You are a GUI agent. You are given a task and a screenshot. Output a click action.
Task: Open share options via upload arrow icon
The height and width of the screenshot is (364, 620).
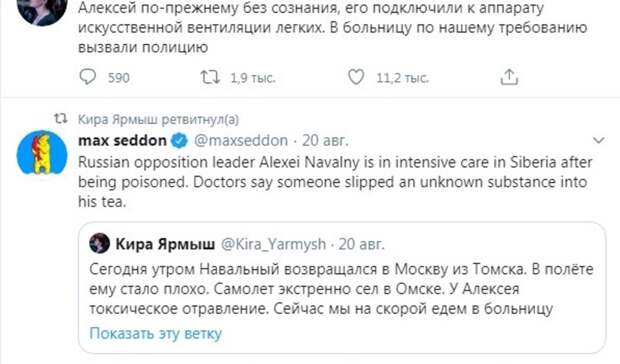click(x=509, y=77)
